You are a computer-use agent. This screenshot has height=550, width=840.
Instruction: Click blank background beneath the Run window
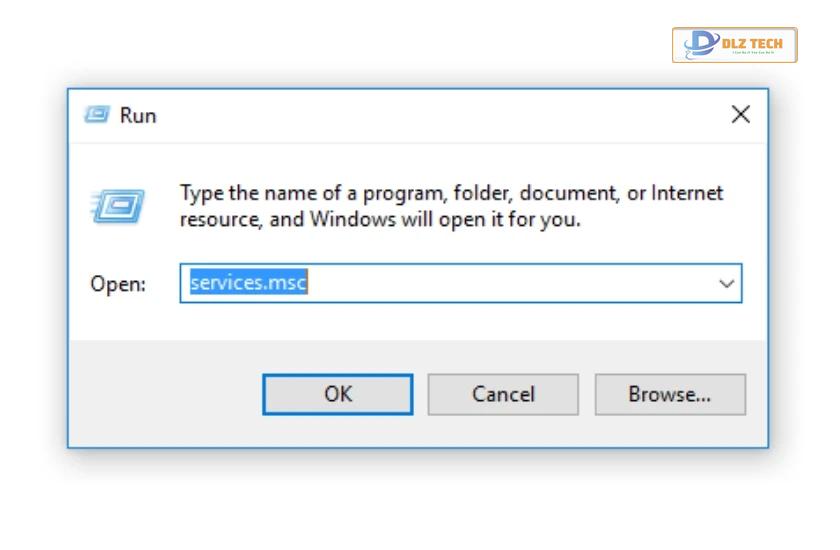(418, 501)
